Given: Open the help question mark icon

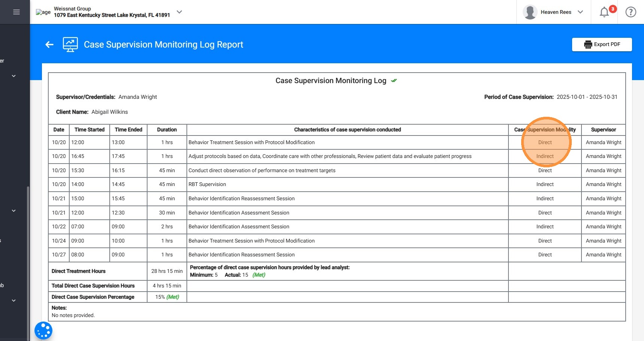Looking at the screenshot, I should pyautogui.click(x=631, y=12).
